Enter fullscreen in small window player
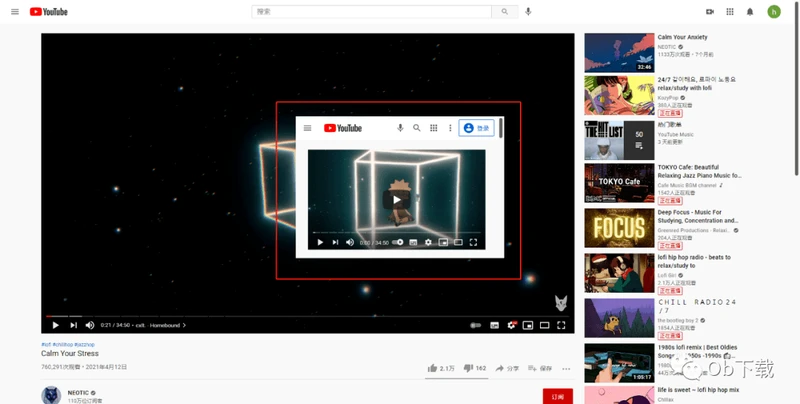This screenshot has width=800, height=404. (x=473, y=242)
